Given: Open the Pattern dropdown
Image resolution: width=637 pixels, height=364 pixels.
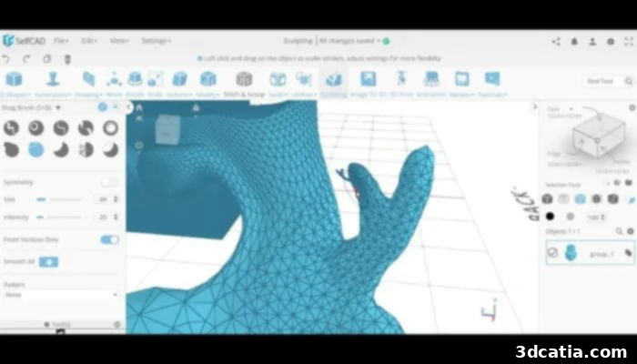Looking at the screenshot, I should [x=61, y=295].
